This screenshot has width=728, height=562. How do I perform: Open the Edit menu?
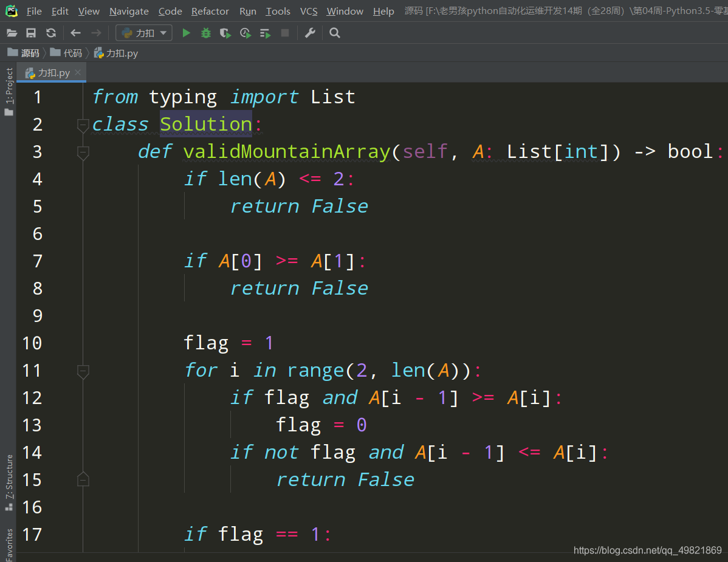coord(60,11)
